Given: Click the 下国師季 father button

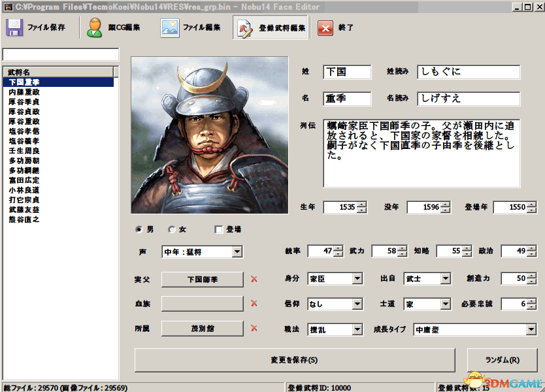Looking at the screenshot, I should [x=203, y=280].
